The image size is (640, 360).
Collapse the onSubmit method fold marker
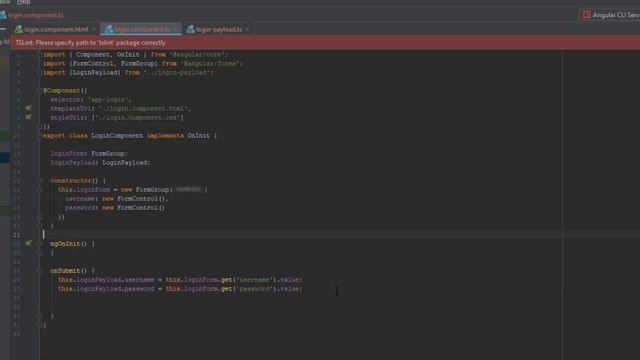click(40, 271)
